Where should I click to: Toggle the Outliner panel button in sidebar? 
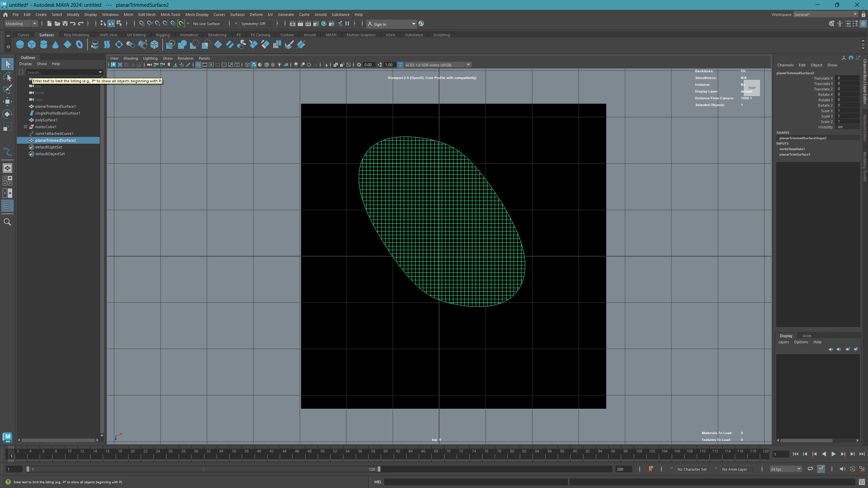[7, 206]
